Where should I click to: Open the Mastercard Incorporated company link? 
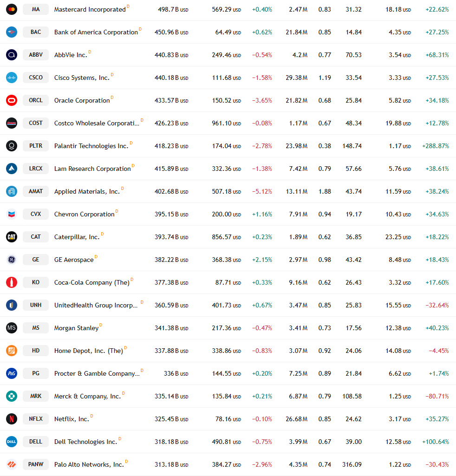90,9
